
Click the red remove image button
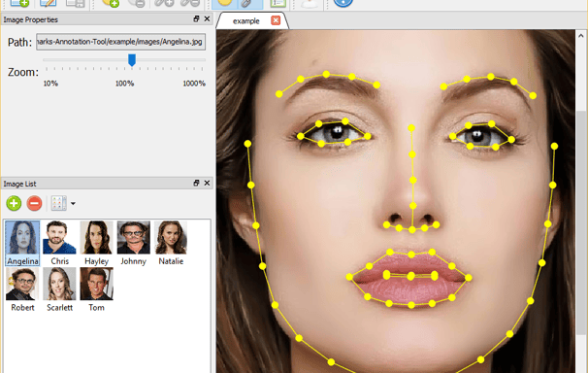coord(34,203)
